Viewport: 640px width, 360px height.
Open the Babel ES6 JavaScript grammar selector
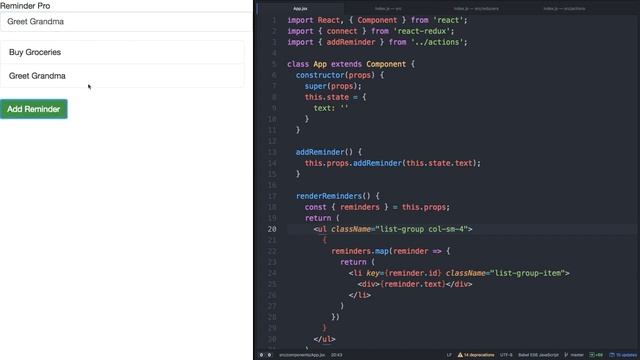[x=538, y=355]
